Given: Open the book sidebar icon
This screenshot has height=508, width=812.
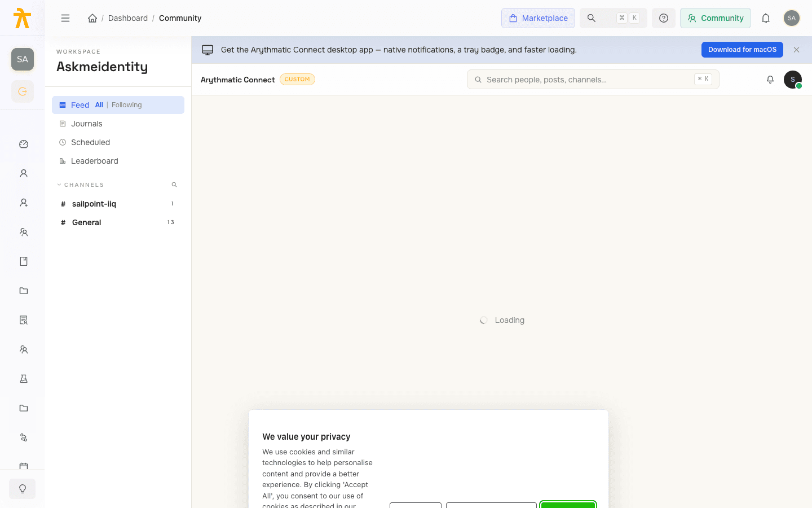Looking at the screenshot, I should (24, 261).
